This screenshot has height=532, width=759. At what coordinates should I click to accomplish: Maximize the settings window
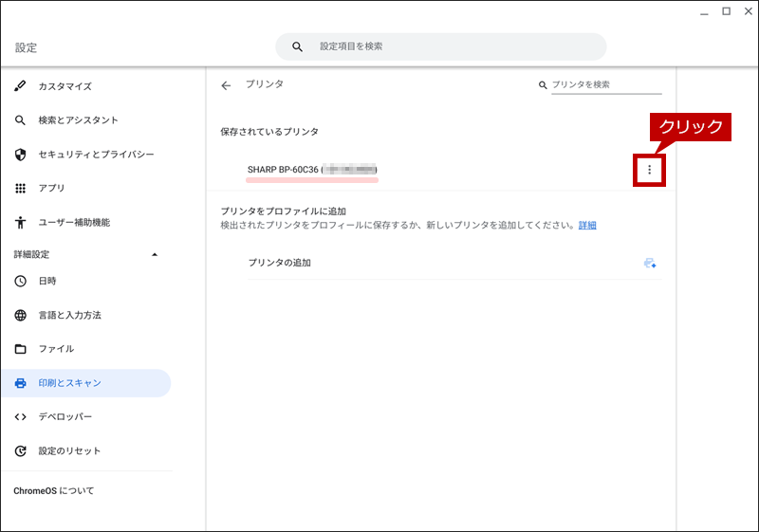click(x=726, y=11)
